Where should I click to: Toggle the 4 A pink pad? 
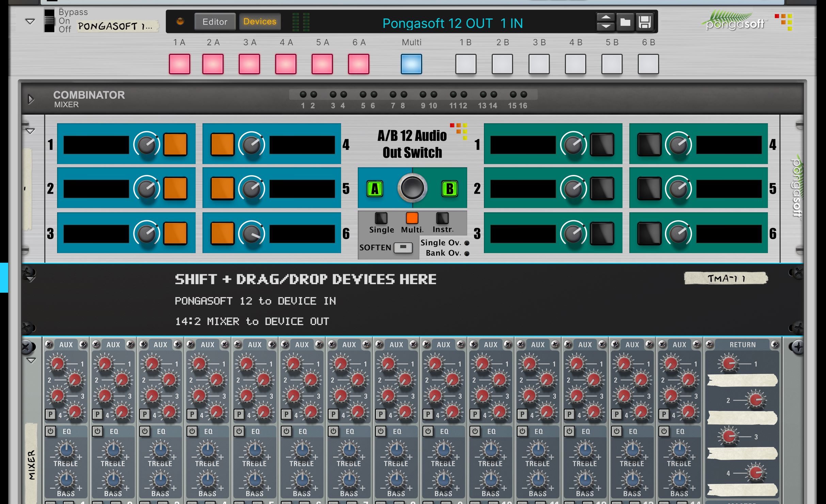(x=286, y=64)
